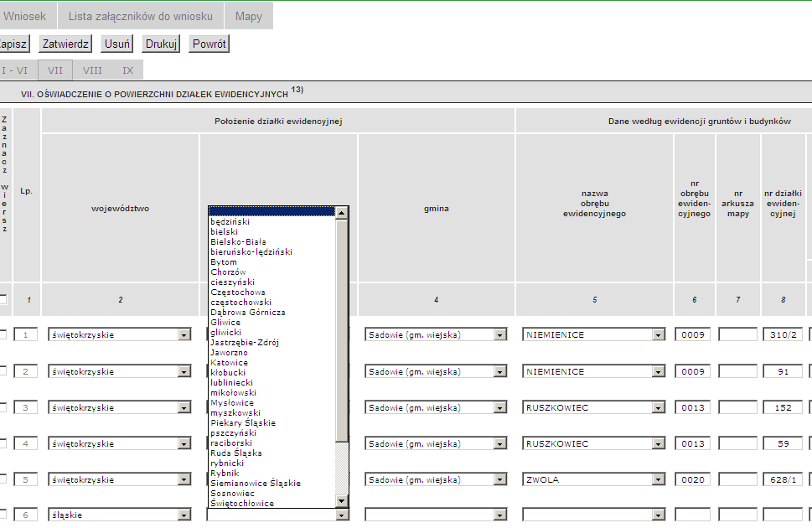812x528 pixels.
Task: Click Lp. field in row 4
Action: pyautogui.click(x=25, y=443)
